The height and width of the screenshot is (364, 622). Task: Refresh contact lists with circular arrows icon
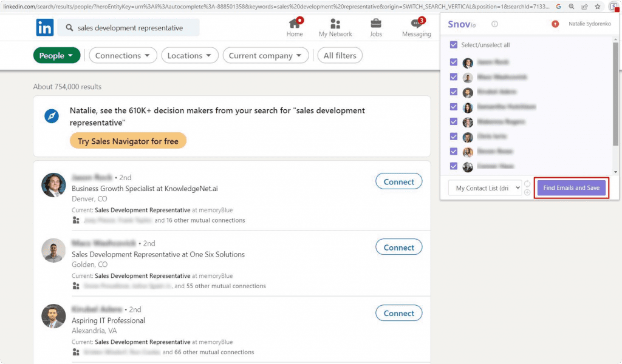(527, 184)
